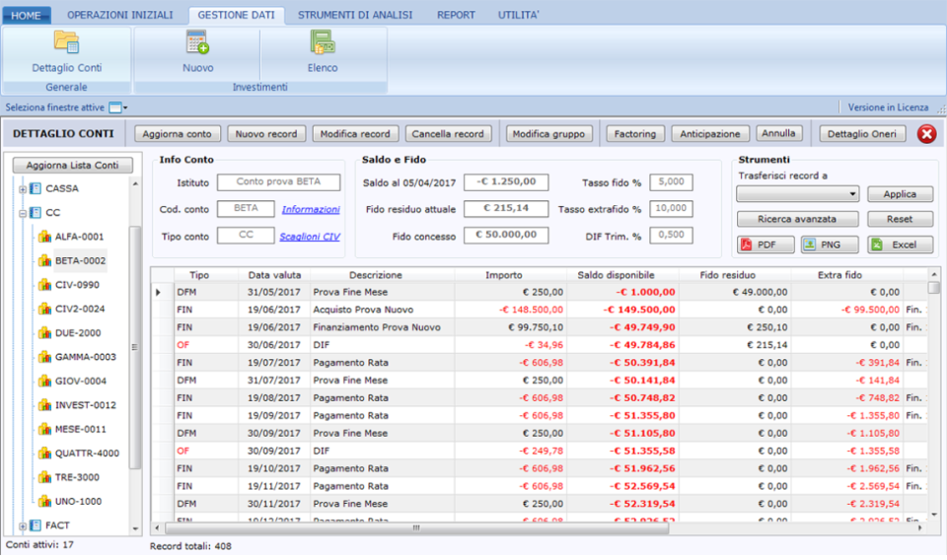Open the Elenco investments icon
947x560 pixels.
322,42
